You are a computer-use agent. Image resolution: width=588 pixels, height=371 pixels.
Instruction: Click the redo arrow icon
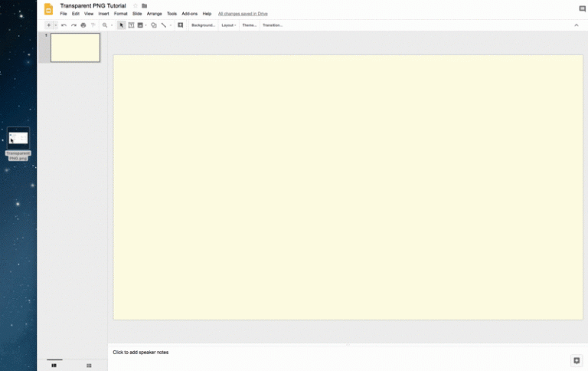[x=73, y=25]
